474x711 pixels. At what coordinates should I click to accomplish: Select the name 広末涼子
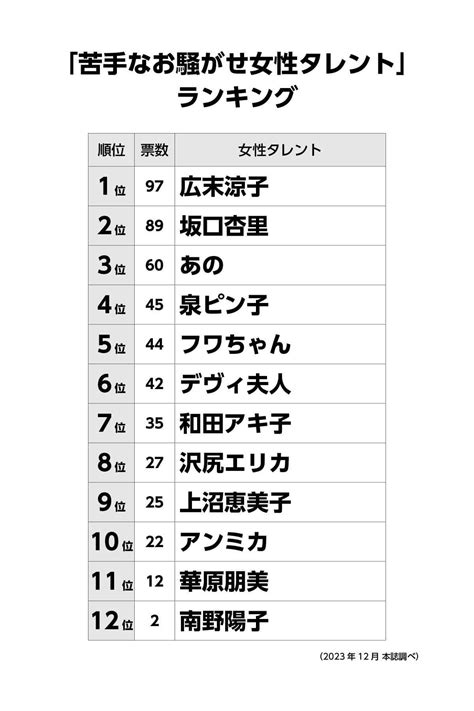[224, 186]
